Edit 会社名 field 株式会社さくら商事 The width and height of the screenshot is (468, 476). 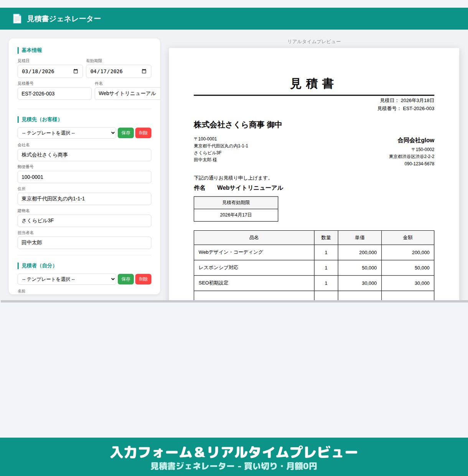[84, 155]
